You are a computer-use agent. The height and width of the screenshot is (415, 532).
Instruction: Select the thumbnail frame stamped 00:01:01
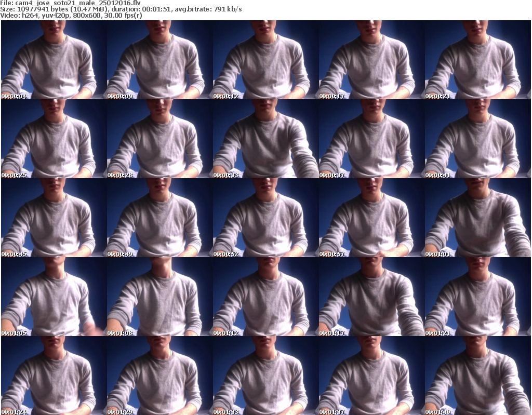[x=478, y=218]
